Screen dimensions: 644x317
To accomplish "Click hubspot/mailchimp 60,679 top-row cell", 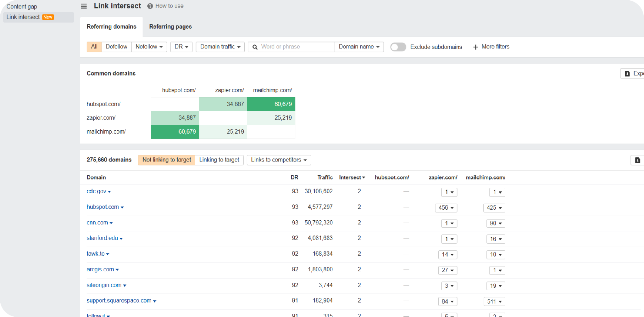I will tap(271, 104).
